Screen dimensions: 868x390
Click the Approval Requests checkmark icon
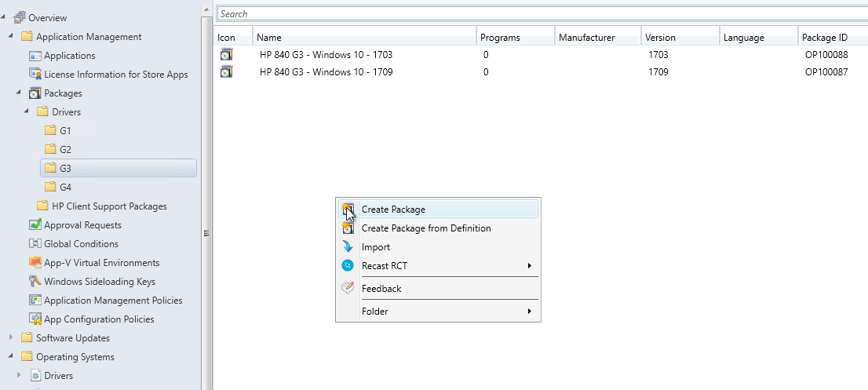point(35,225)
